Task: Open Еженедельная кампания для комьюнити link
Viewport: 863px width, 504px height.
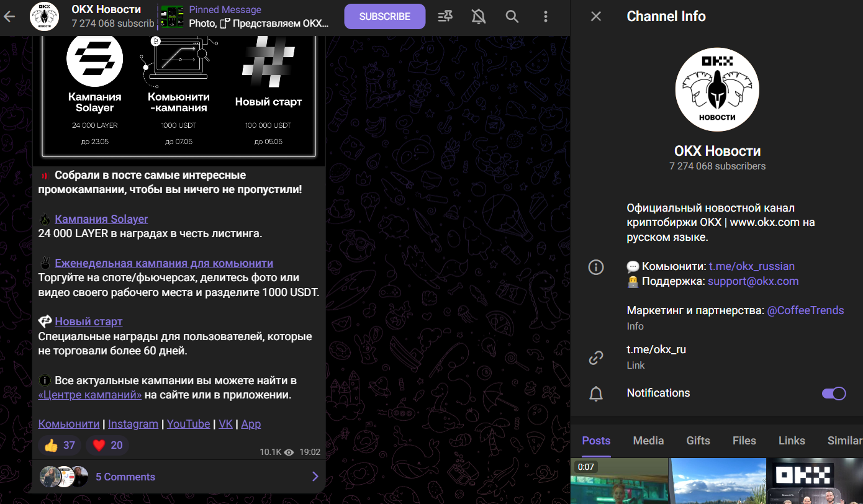Action: tap(164, 263)
